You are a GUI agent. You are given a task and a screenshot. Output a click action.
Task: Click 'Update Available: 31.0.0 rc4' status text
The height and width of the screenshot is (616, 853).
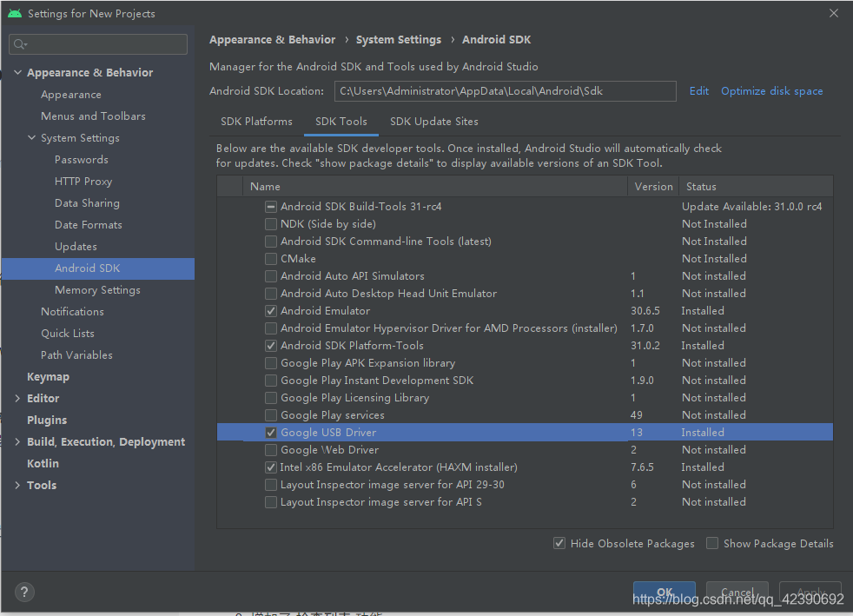752,207
